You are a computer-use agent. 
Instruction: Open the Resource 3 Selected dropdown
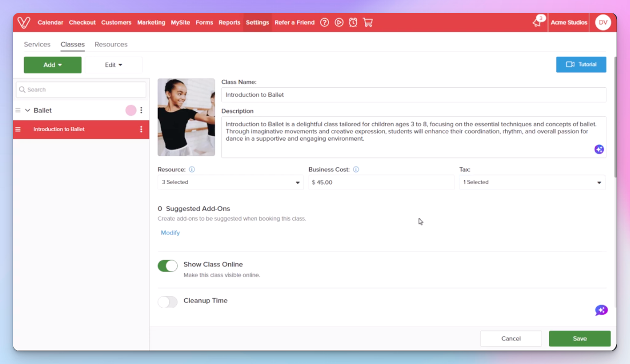[230, 182]
